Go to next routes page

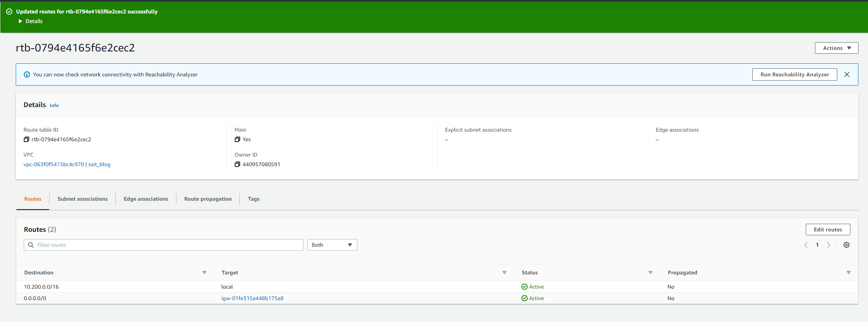coord(828,245)
